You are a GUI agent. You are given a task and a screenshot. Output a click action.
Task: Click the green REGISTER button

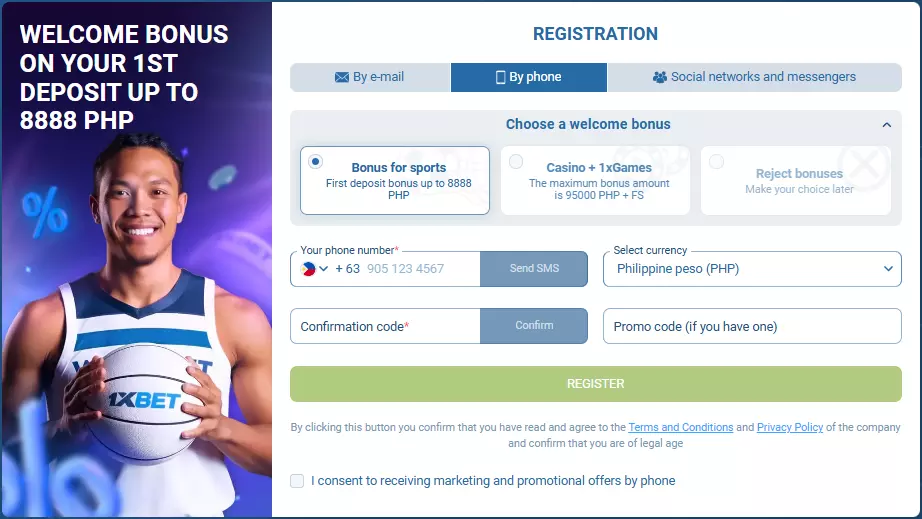click(595, 384)
